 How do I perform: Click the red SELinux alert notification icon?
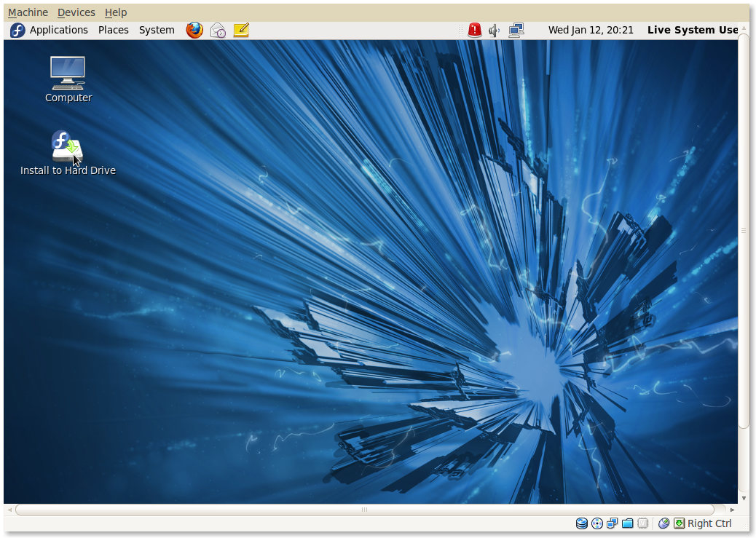[x=474, y=30]
